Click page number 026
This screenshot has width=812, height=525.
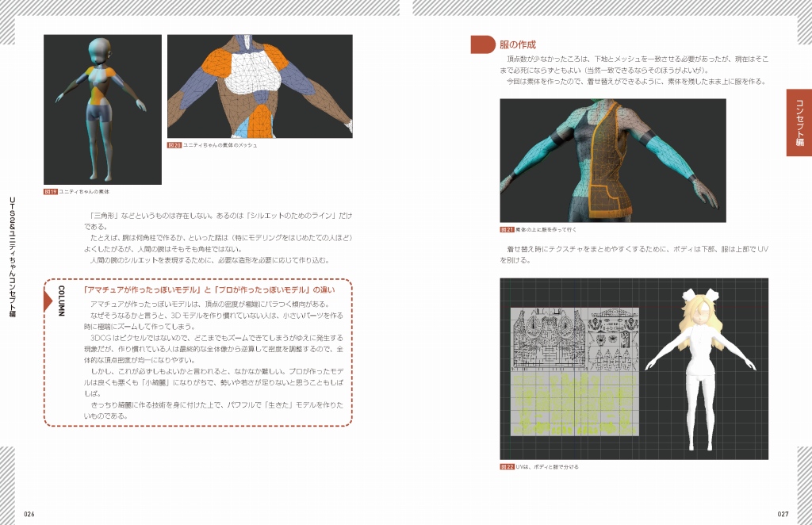click(29, 514)
